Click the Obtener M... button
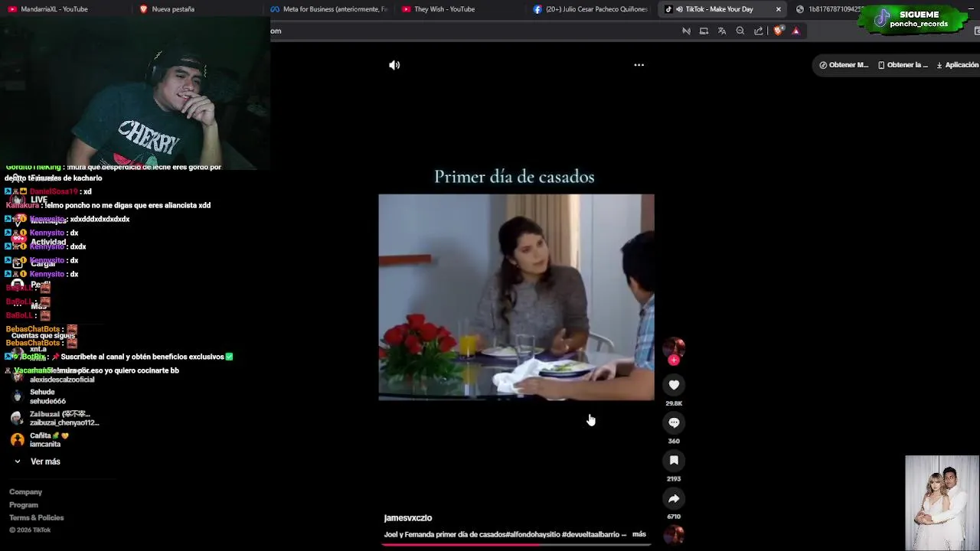 [844, 65]
